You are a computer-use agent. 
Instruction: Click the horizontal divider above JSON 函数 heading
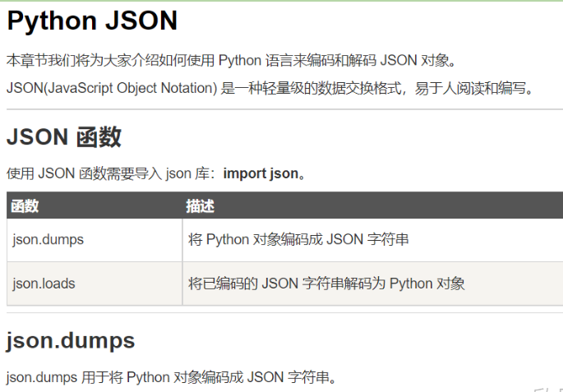pyautogui.click(x=284, y=109)
